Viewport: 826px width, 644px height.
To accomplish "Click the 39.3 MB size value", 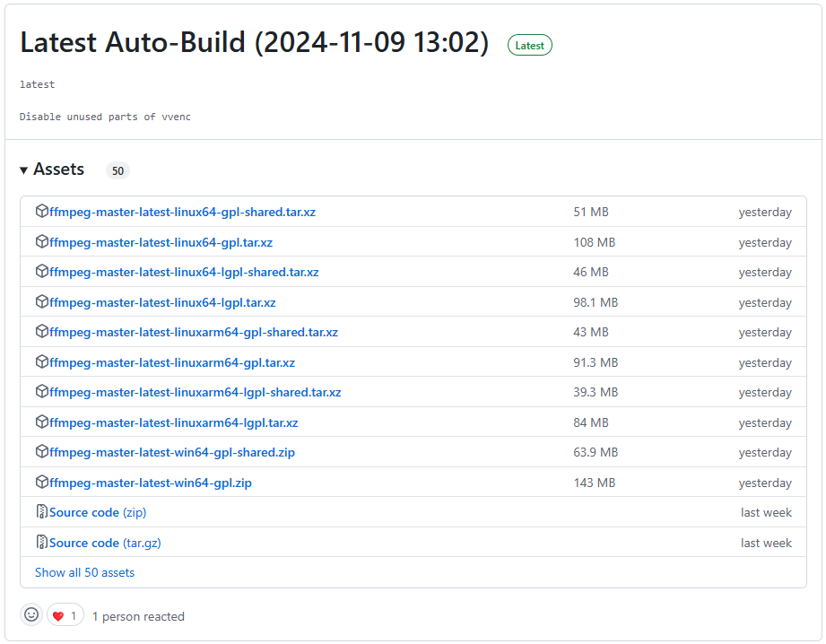I will (596, 392).
